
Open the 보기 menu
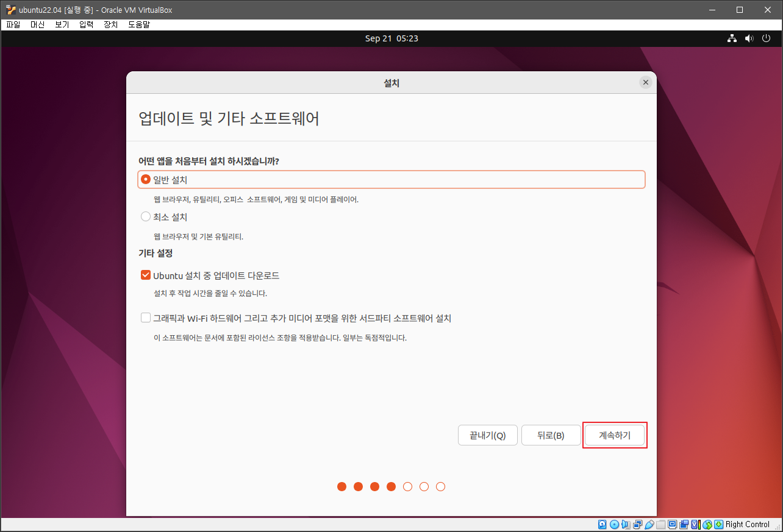(x=62, y=24)
